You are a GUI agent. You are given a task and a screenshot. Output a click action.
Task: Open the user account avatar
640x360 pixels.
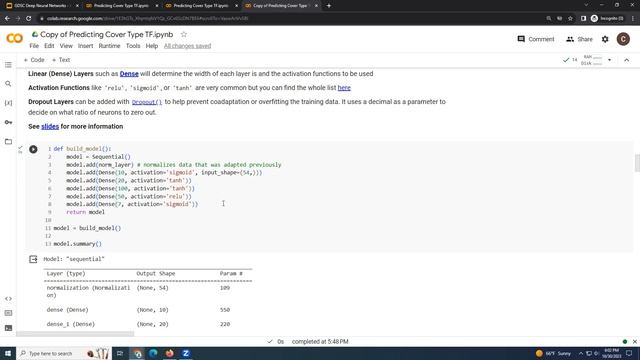click(x=623, y=39)
